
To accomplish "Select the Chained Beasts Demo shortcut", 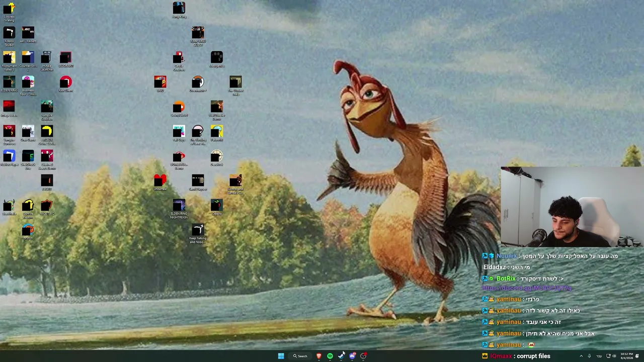I will tap(46, 160).
